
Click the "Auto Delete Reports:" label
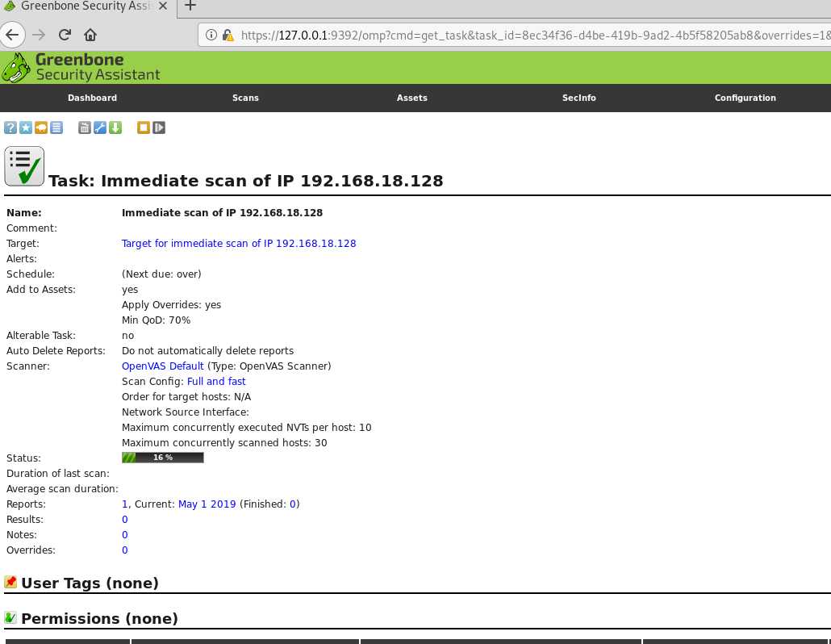click(x=56, y=351)
